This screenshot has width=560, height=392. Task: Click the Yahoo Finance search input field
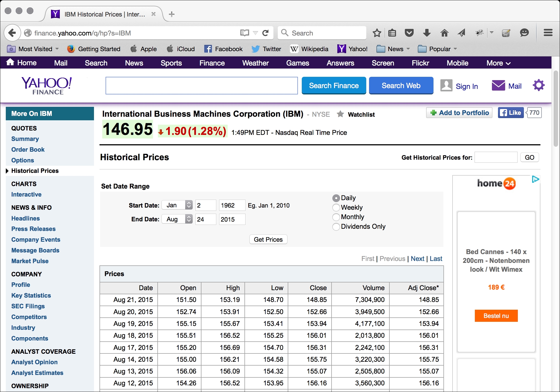pos(201,86)
